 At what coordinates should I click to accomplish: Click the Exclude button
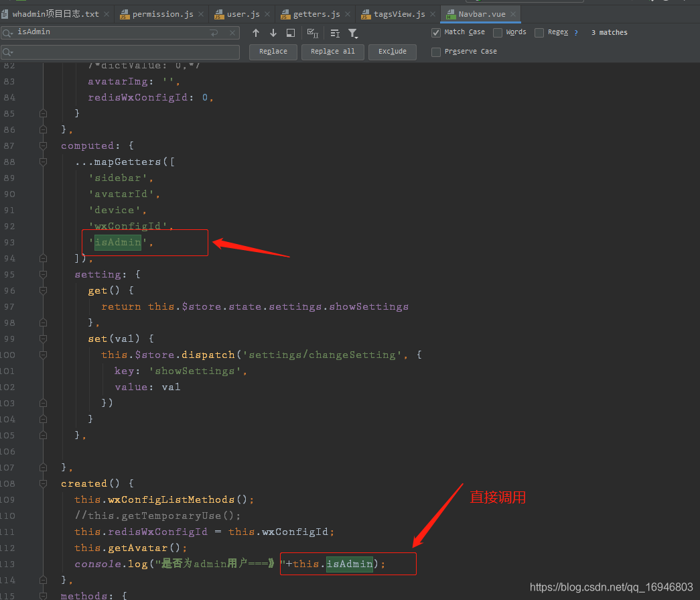392,52
